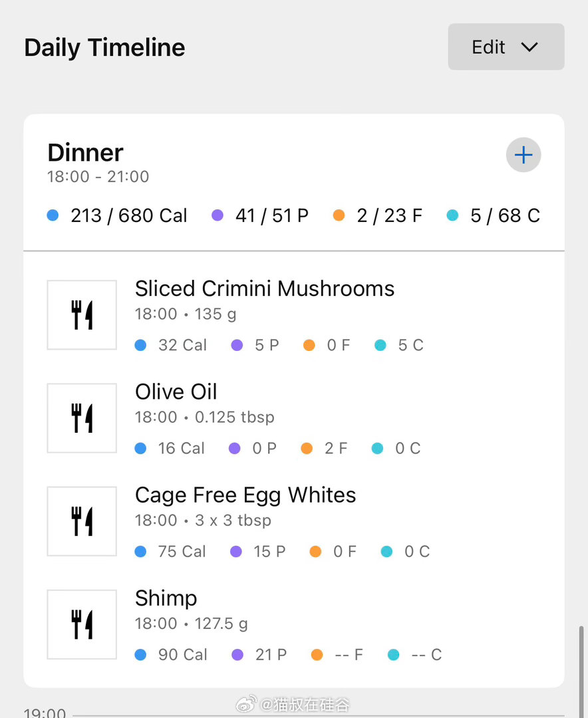Select the Shimp food entry
Image resolution: width=588 pixels, height=718 pixels.
pos(166,598)
